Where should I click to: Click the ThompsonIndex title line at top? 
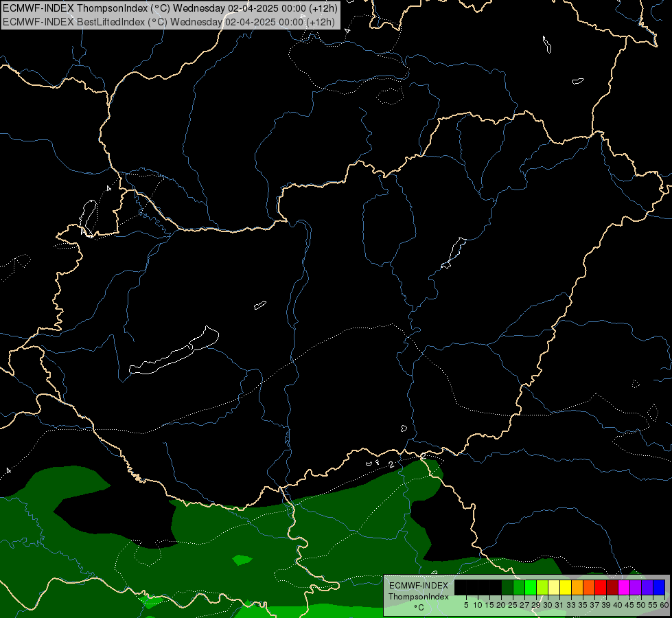click(170, 8)
